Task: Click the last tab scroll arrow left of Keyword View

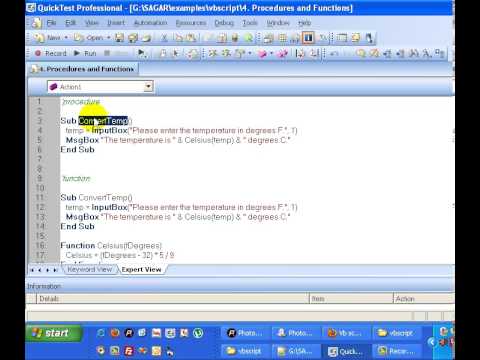Action: (x=55, y=270)
